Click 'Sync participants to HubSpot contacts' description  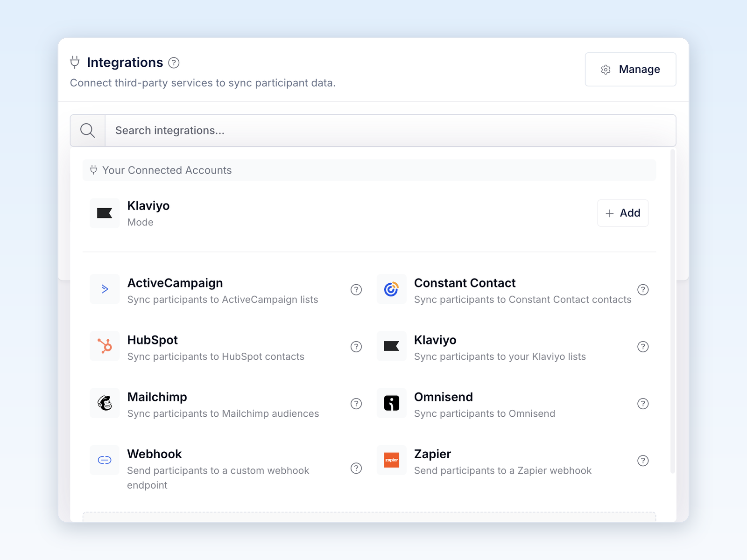216,357
